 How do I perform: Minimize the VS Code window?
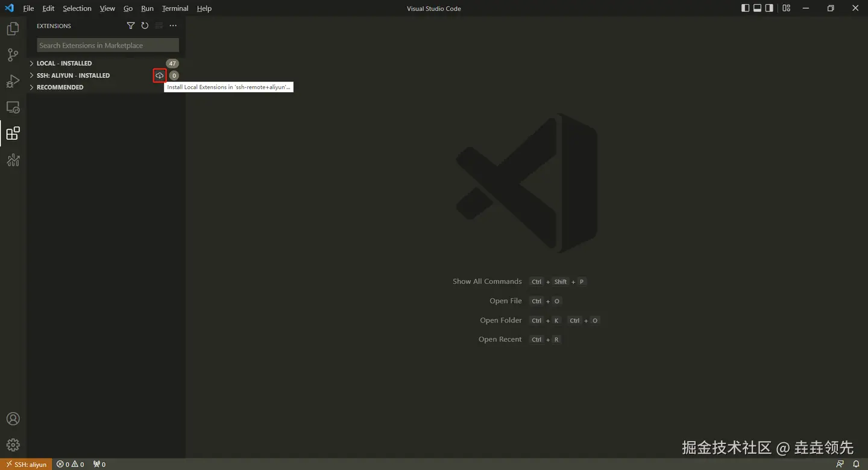[x=806, y=8]
